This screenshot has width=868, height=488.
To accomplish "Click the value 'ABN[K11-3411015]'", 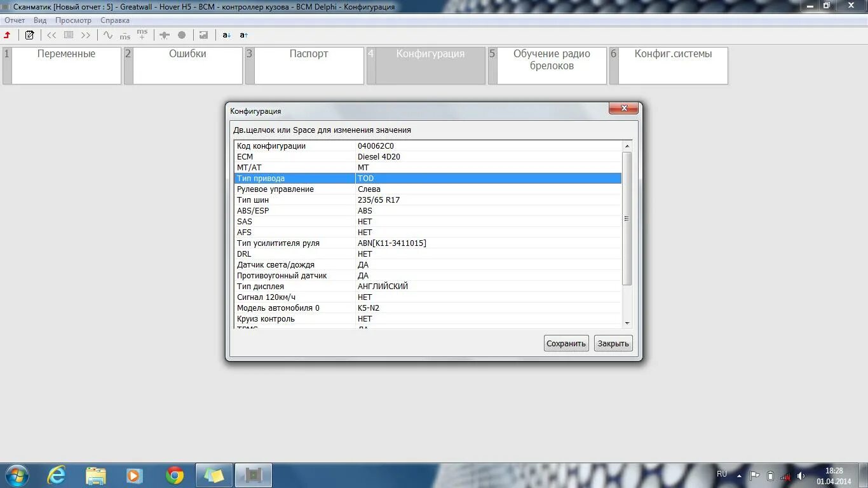I will pos(392,243).
